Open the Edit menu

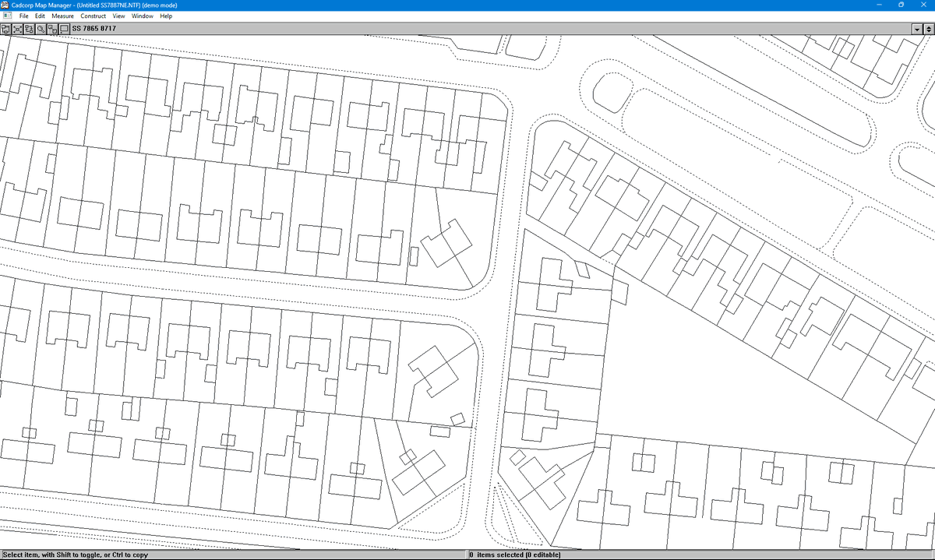tap(40, 16)
